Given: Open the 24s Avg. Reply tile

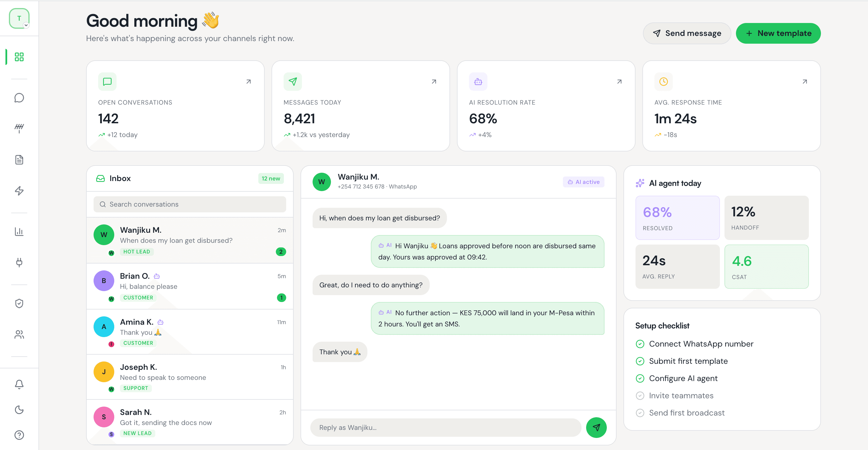Looking at the screenshot, I should 677,266.
